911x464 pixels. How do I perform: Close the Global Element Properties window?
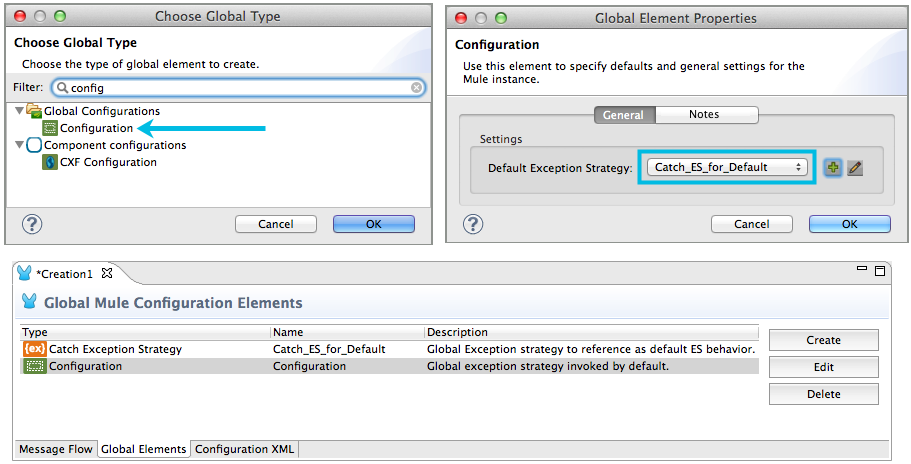tap(461, 18)
